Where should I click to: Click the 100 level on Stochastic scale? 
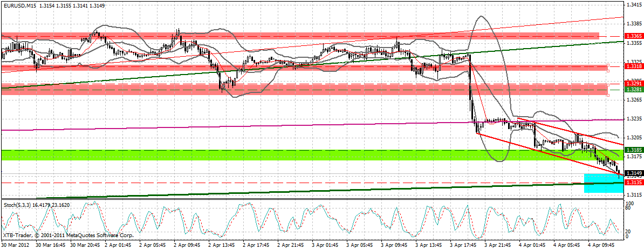[x=629, y=203]
